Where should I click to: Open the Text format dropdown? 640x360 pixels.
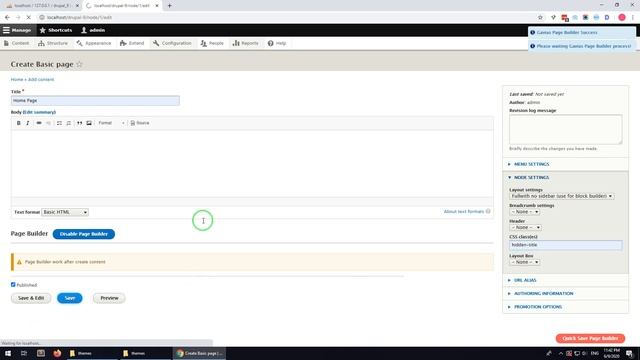tap(65, 212)
